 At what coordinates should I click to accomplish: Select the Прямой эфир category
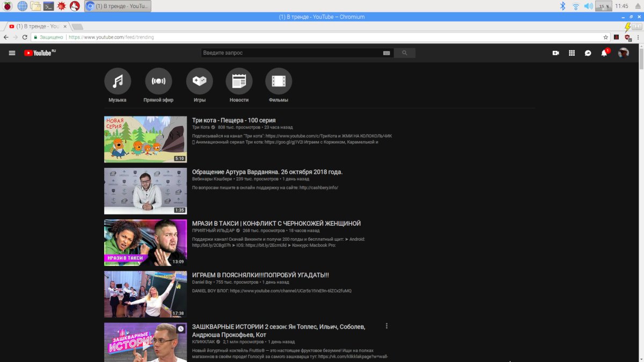158,82
